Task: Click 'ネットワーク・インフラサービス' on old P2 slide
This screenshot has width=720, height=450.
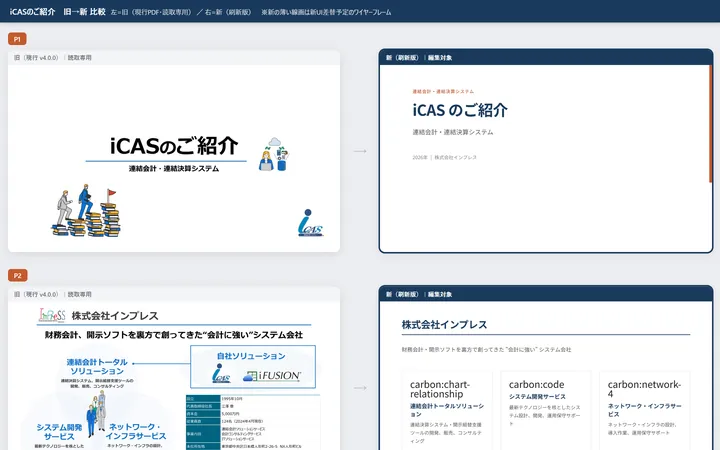Action: (136, 432)
